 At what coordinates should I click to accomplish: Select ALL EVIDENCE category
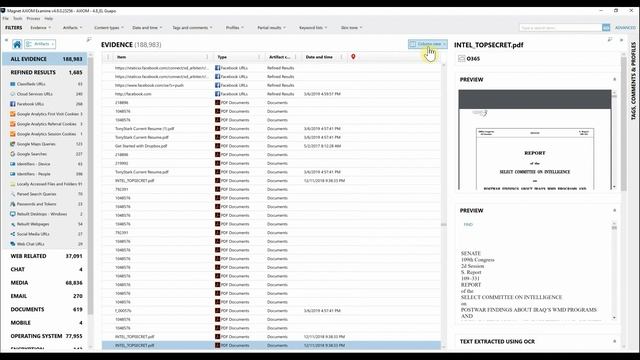[x=45, y=59]
